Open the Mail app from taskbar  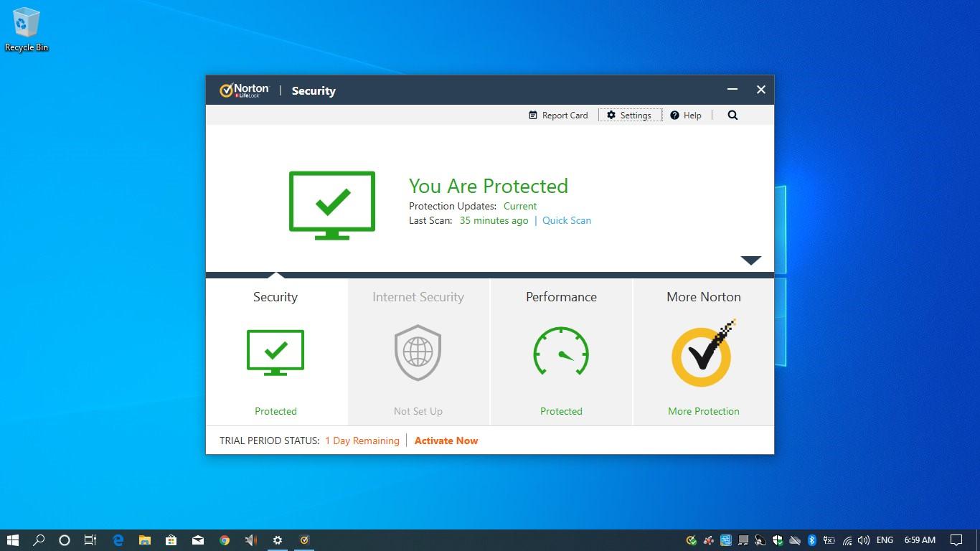tap(198, 540)
